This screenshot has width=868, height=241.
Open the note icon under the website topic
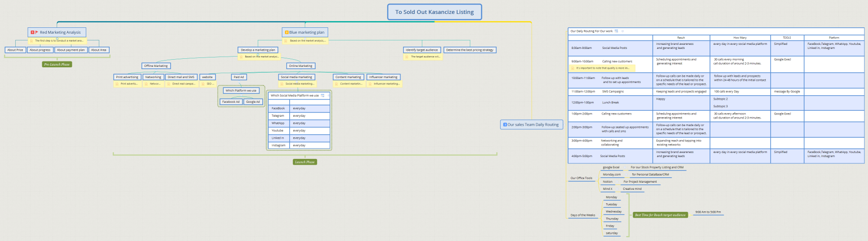click(203, 84)
